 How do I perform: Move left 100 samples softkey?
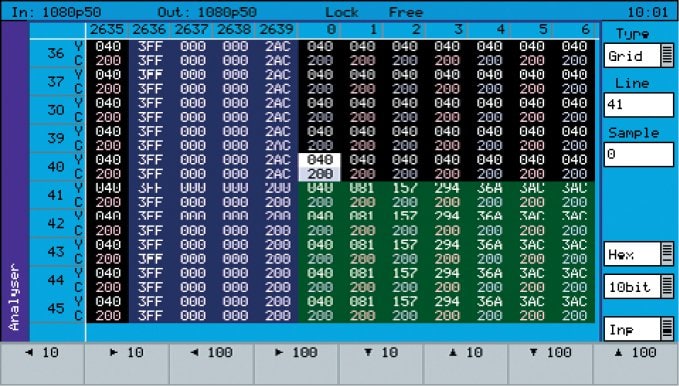[212, 363]
